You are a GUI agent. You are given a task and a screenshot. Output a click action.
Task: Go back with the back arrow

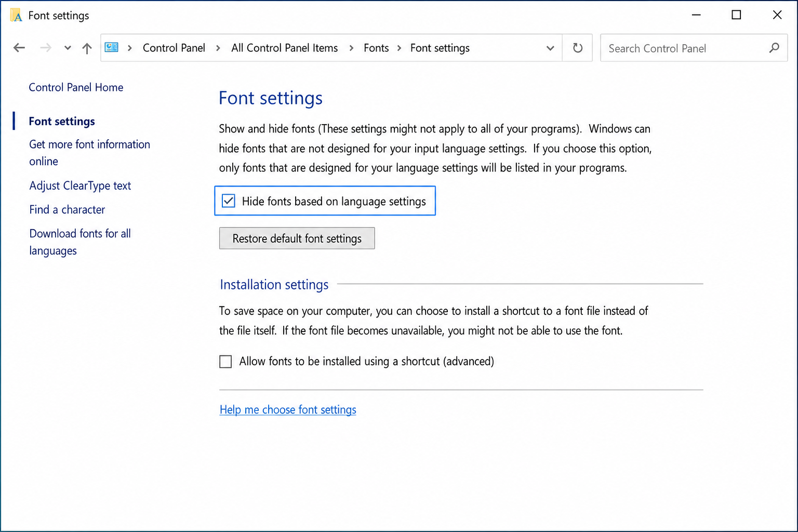19,48
